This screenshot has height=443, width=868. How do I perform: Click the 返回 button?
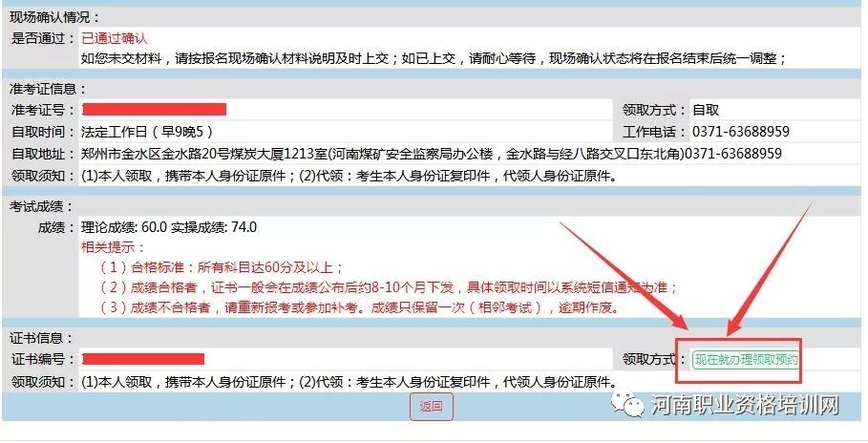[432, 407]
